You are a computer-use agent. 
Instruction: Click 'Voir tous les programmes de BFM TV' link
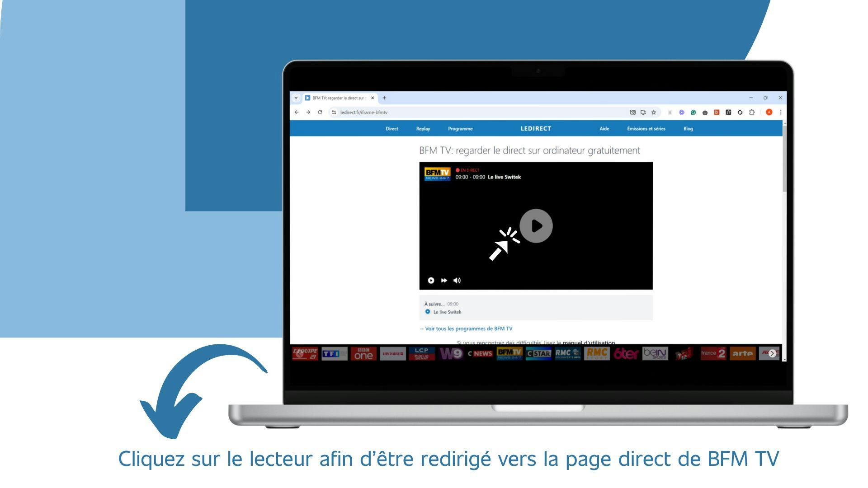[469, 328]
